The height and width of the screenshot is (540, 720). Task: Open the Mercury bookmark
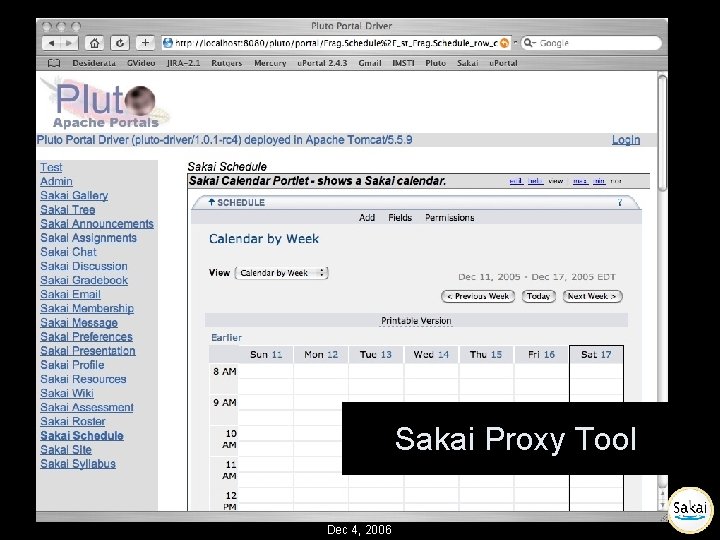pos(270,63)
